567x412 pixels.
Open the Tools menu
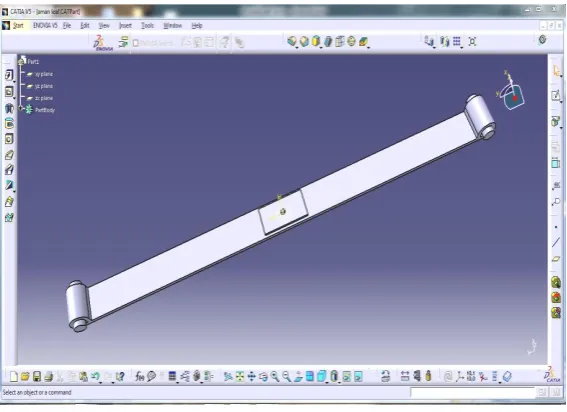(x=147, y=26)
